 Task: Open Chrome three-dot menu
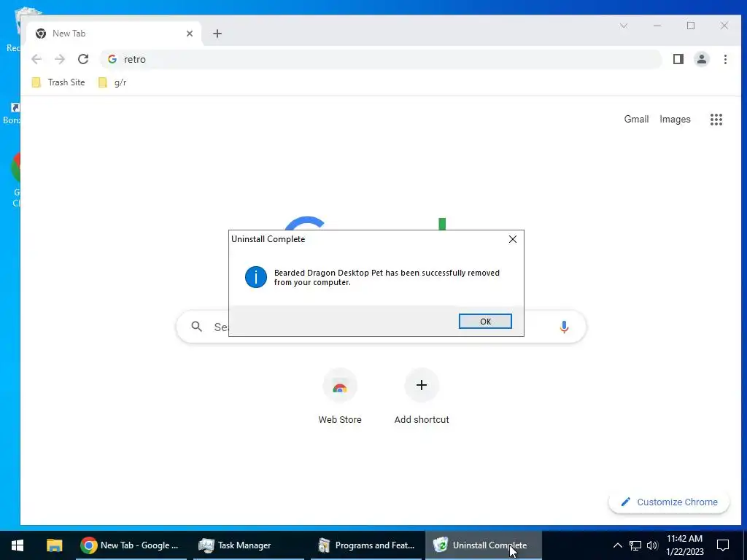pyautogui.click(x=725, y=59)
